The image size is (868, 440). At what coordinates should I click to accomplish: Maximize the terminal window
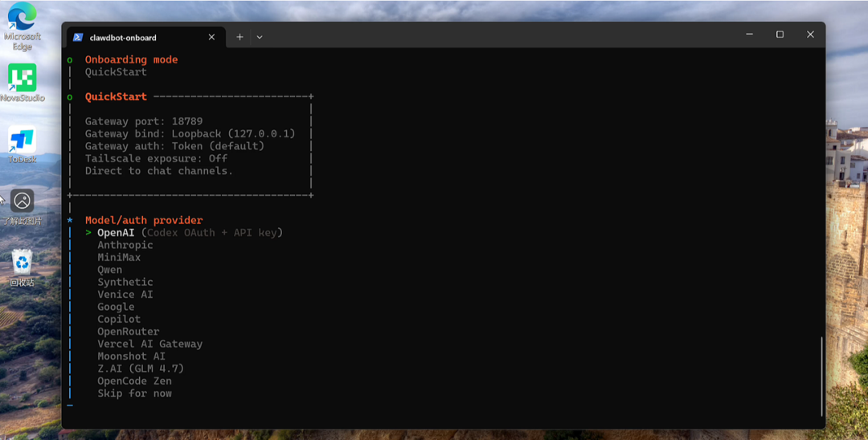click(x=780, y=35)
